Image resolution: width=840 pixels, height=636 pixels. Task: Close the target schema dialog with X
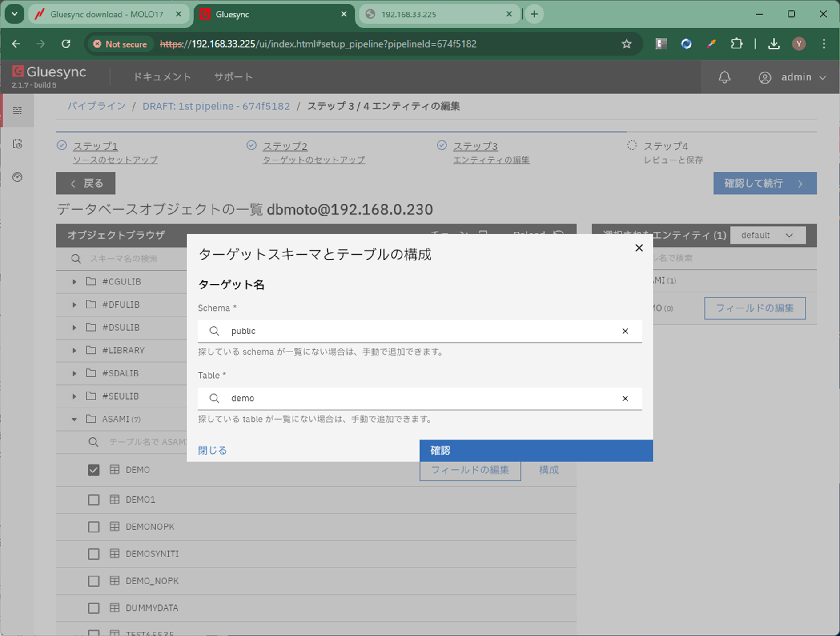pyautogui.click(x=639, y=248)
